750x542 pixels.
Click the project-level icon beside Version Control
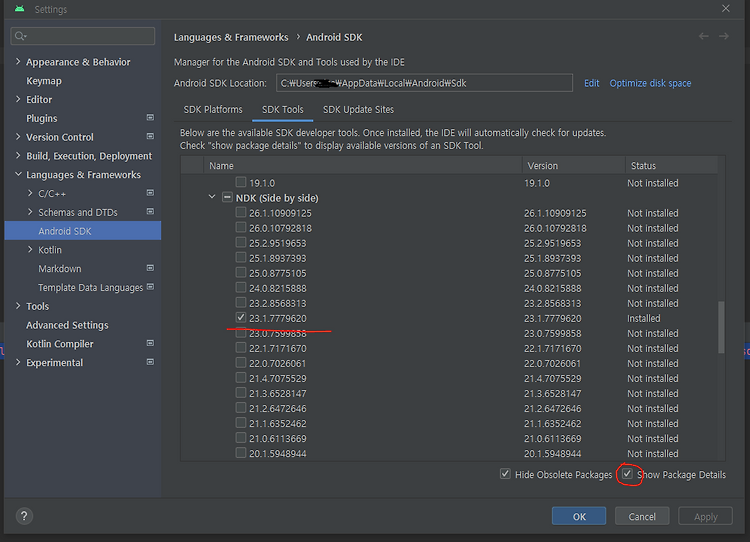pos(150,136)
